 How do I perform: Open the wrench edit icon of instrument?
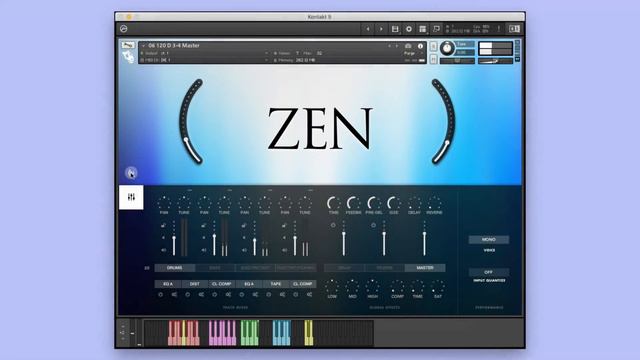pos(128,45)
